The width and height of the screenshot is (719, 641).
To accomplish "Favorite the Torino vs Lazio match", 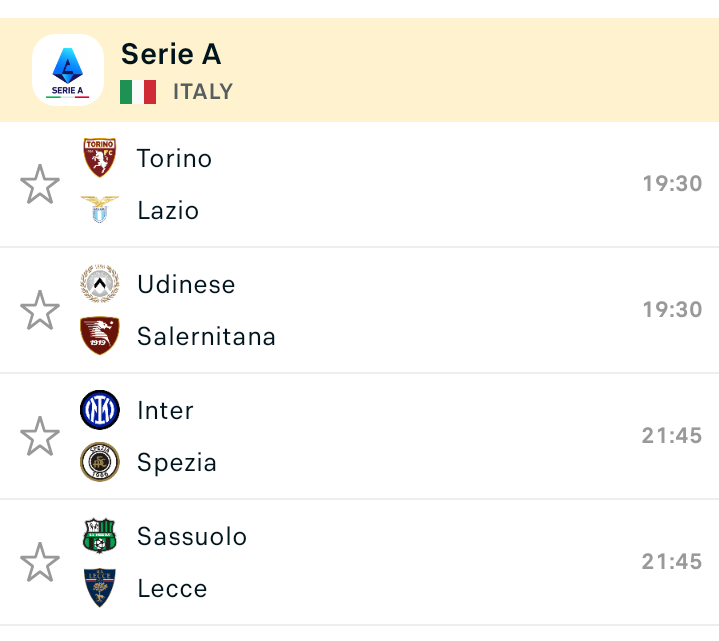I will pos(40,185).
